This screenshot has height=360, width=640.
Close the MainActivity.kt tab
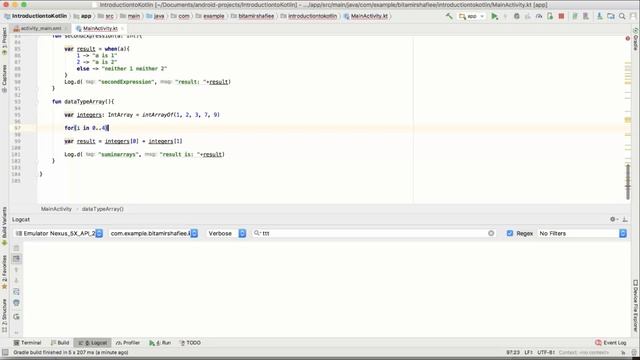coord(122,29)
